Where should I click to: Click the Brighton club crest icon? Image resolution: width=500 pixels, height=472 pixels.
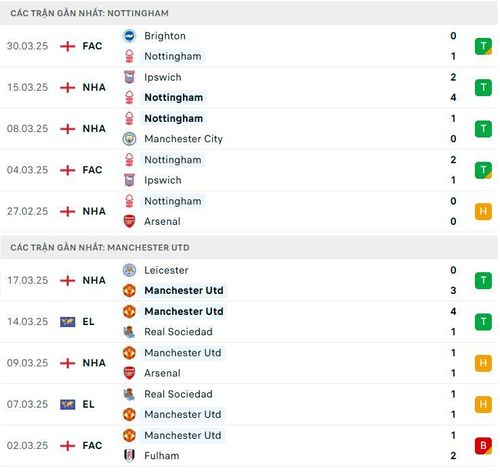point(129,36)
